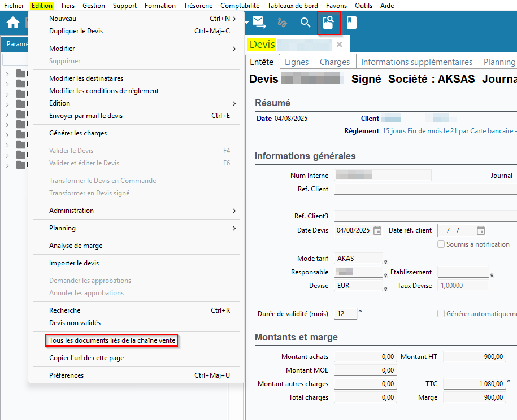Viewport: 517px width, 420px height.
Task: Open the Mode tarif lookup marker
Action: tap(386, 261)
